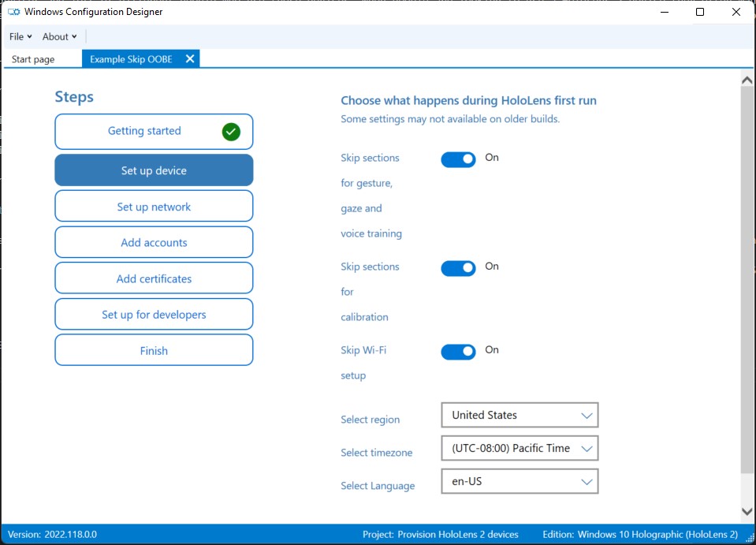
Task: Go to Set up network step
Action: click(154, 207)
